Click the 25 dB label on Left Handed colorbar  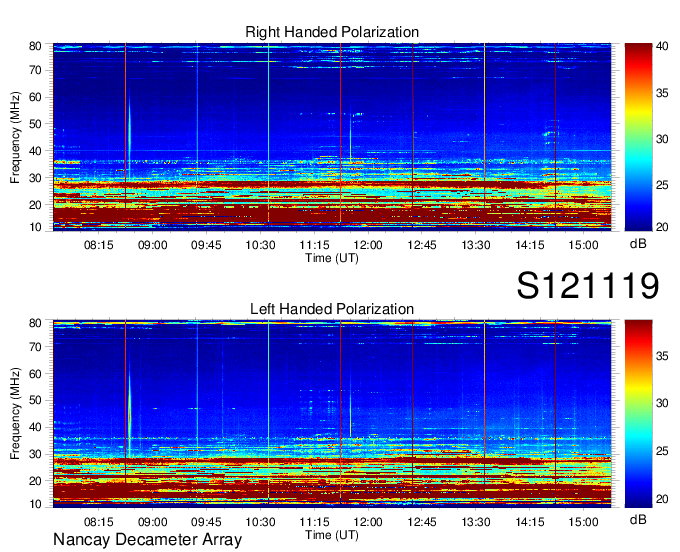point(662,451)
